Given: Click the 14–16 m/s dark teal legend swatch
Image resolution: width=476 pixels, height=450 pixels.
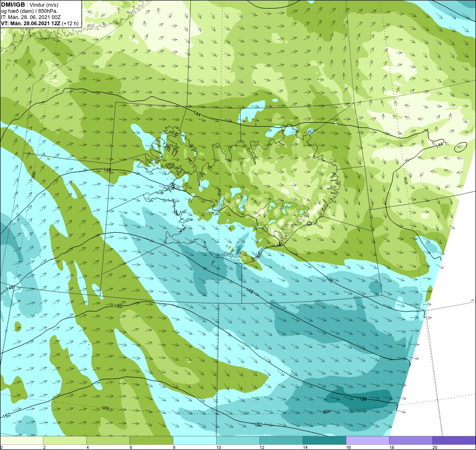Looking at the screenshot, I should (325, 440).
